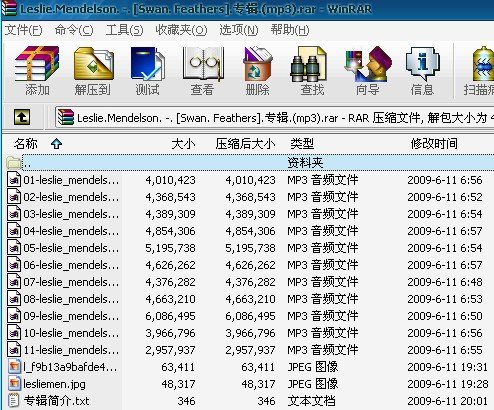
Task: Click the 查找 (Find) binoculars icon
Action: coord(308,64)
